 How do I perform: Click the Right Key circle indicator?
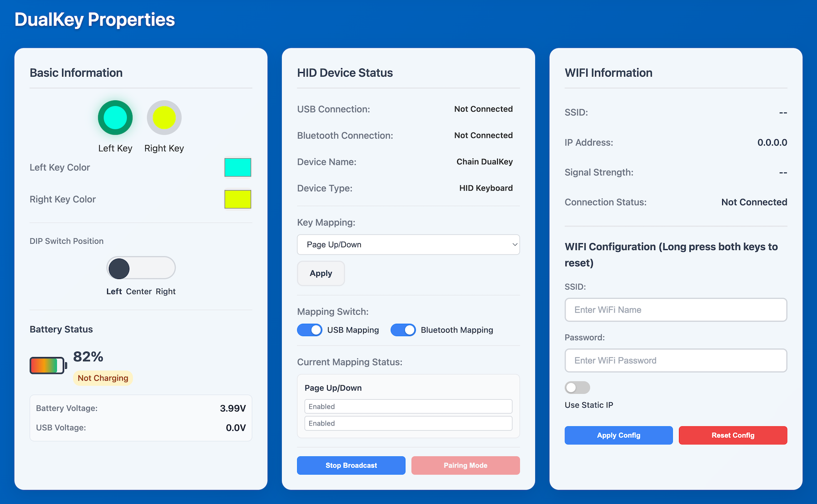click(x=164, y=117)
